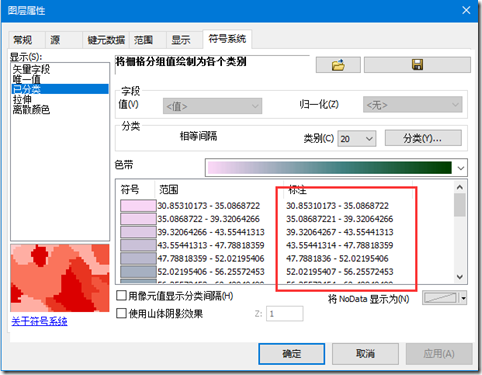
Task: Click the red raster preview thumbnail
Action: pos(60,278)
